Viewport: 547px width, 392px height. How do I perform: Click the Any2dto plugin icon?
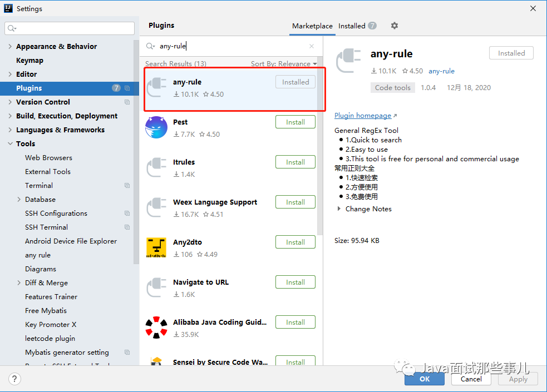coord(156,247)
